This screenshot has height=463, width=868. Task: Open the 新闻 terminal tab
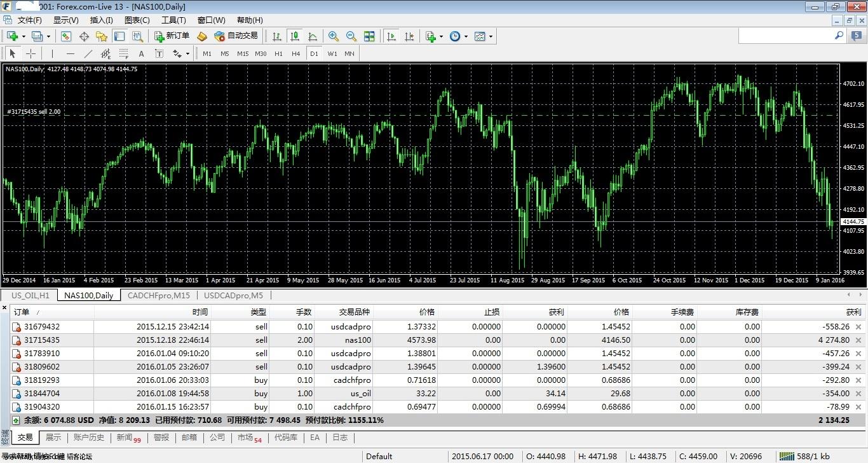128,438
